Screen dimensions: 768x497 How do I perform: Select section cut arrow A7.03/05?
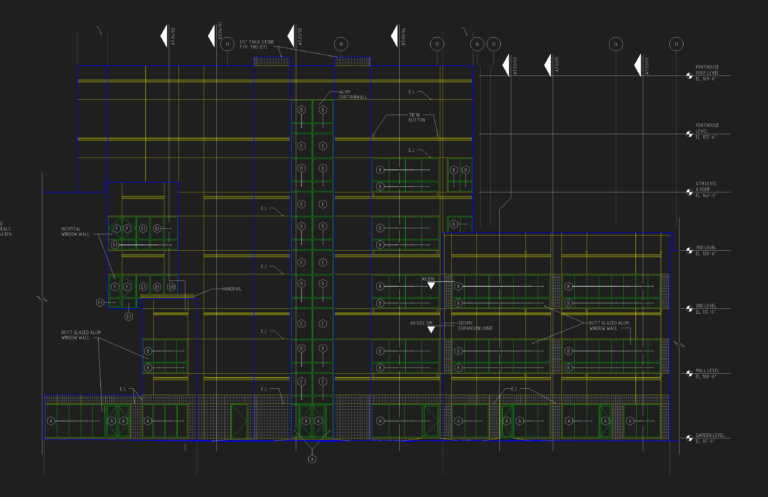click(x=291, y=36)
